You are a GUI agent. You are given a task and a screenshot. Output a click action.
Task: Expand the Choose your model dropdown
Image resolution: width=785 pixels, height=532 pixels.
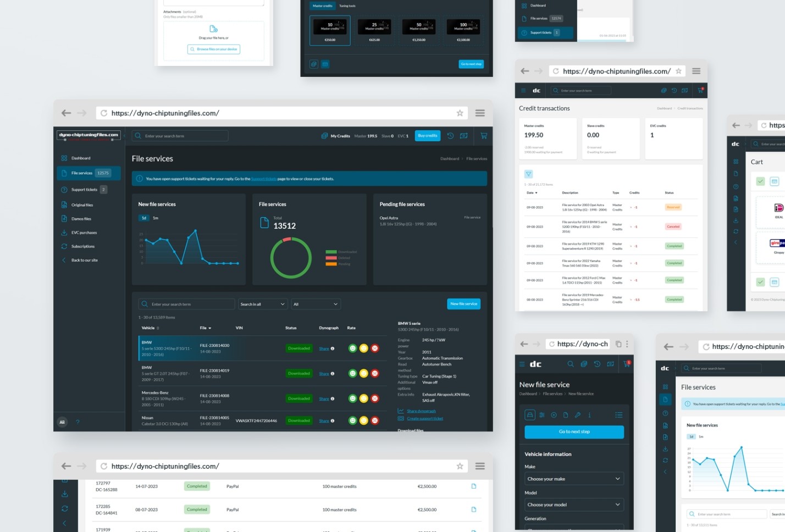click(x=574, y=505)
